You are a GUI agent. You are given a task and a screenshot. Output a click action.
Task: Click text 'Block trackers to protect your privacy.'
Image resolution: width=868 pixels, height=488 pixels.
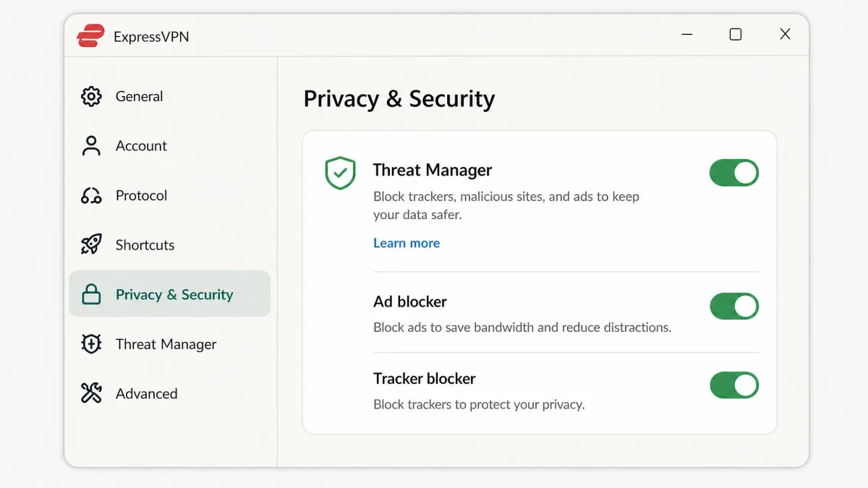click(x=479, y=404)
